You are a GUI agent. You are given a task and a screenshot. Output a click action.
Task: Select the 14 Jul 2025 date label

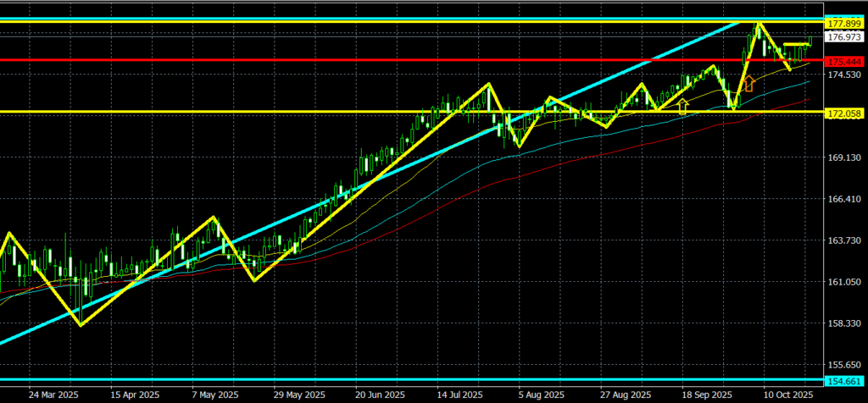tap(462, 395)
